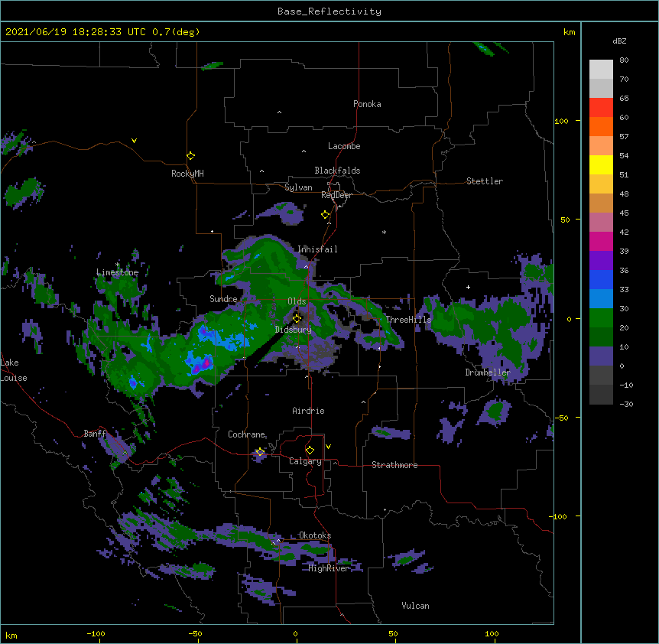Pick the magenta swatch in dBZ legend
659x644 pixels.
pos(601,241)
